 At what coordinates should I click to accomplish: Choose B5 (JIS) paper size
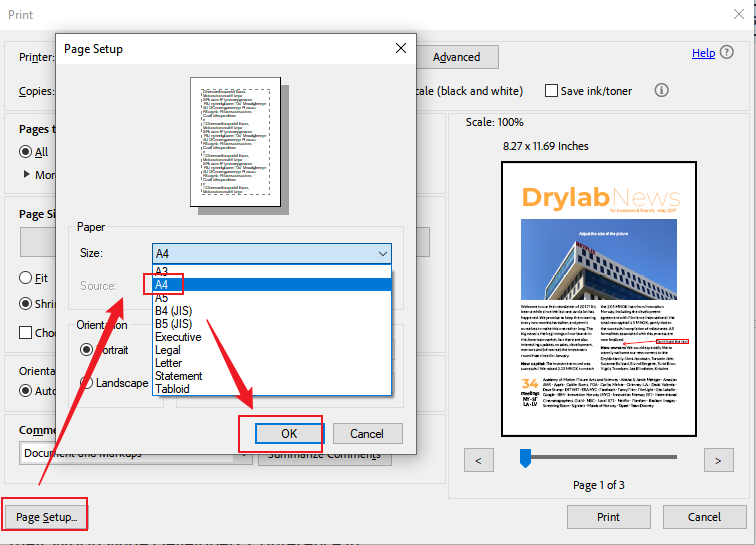pos(272,324)
